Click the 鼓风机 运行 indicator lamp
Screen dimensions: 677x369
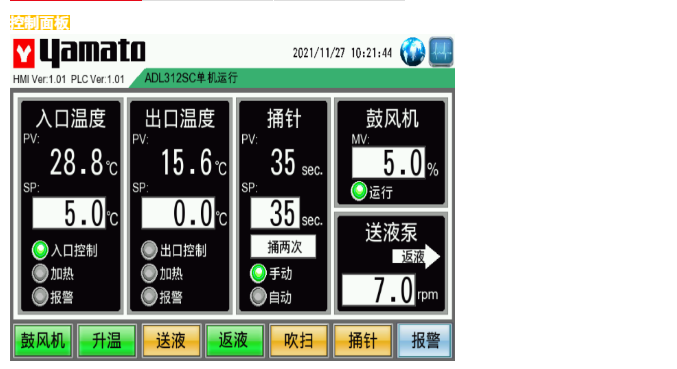(x=359, y=191)
